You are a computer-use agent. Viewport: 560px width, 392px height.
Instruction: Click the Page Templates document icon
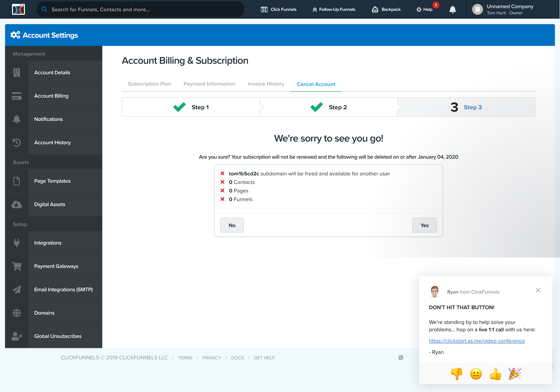point(17,181)
